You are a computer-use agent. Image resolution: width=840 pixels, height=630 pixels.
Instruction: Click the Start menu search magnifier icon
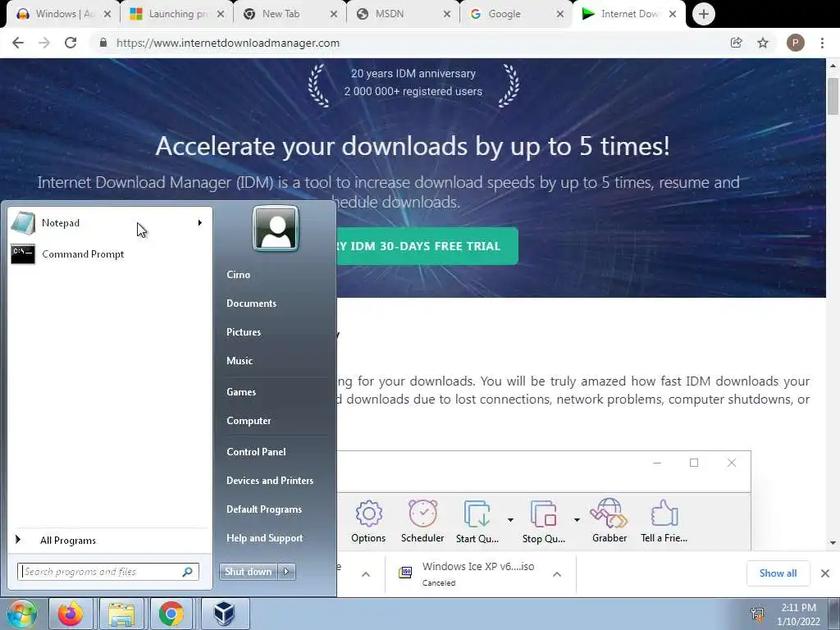pos(188,572)
